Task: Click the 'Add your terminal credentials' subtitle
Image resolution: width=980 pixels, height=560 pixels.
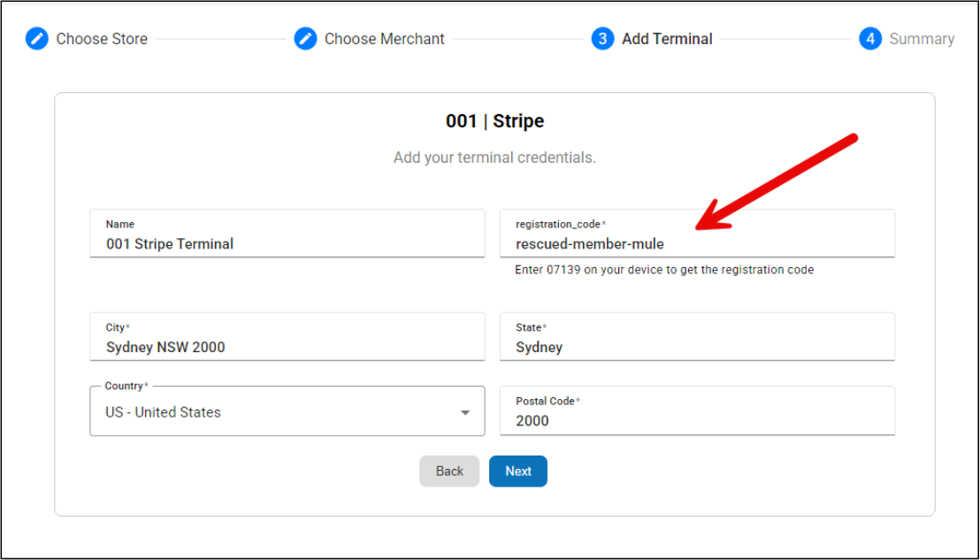Action: pos(494,157)
